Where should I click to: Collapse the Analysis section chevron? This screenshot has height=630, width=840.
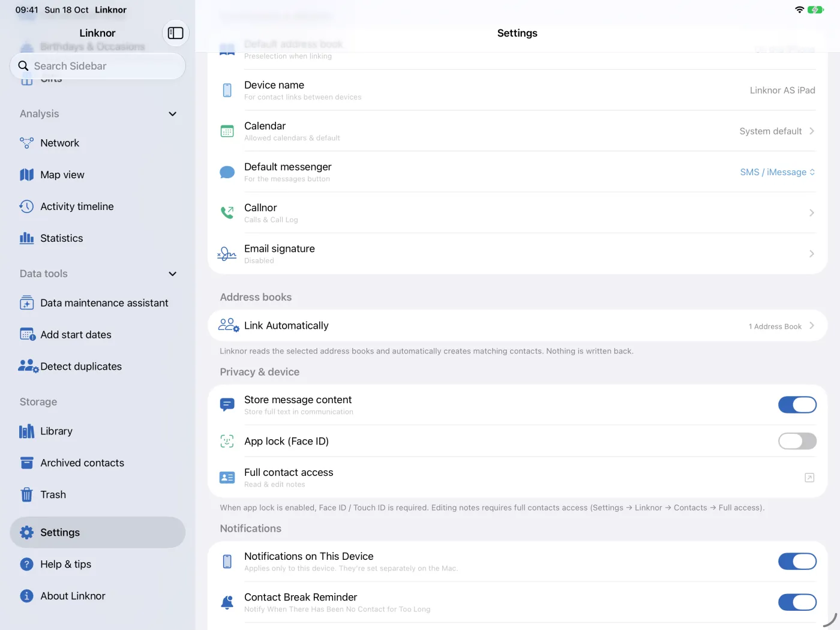click(173, 114)
